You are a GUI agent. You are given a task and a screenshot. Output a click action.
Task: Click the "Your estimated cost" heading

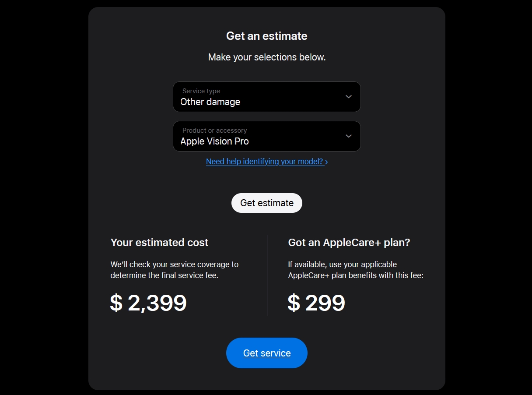point(160,243)
